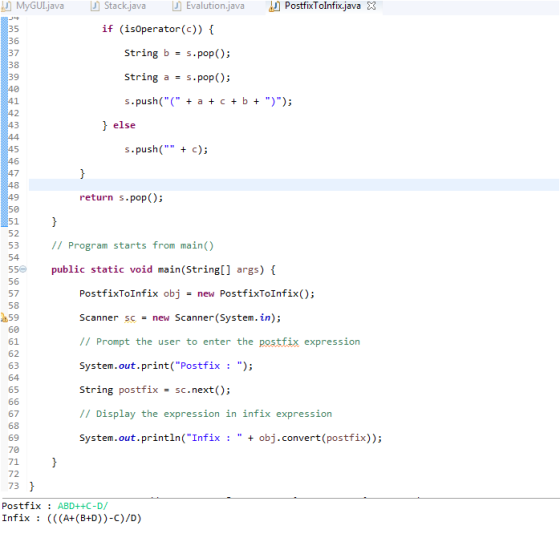
Task: Click the misspelled word postfix in comment
Action: click(x=279, y=342)
